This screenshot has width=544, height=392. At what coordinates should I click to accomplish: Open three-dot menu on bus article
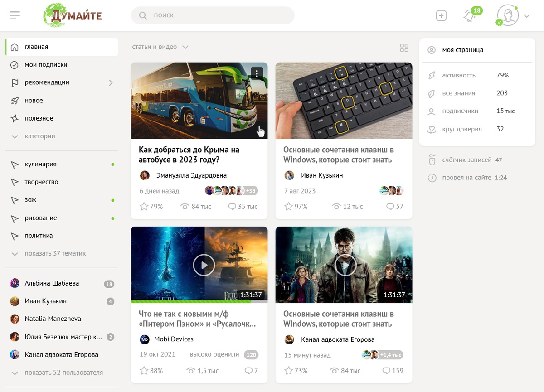click(x=257, y=73)
